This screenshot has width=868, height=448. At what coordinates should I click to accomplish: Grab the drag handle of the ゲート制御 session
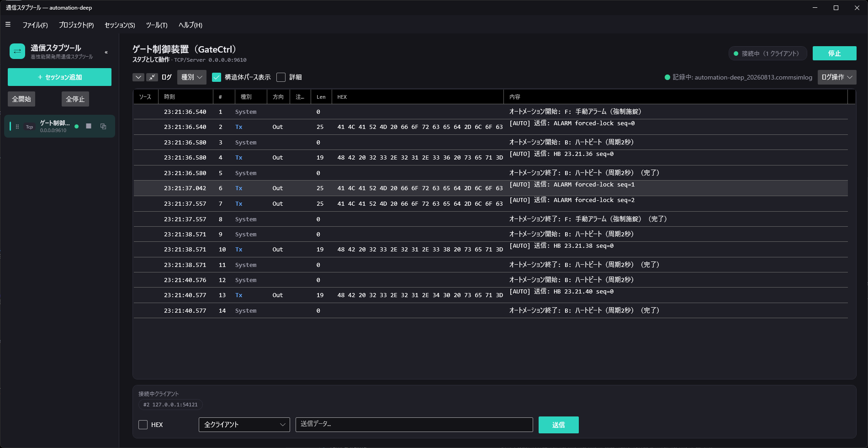point(17,127)
